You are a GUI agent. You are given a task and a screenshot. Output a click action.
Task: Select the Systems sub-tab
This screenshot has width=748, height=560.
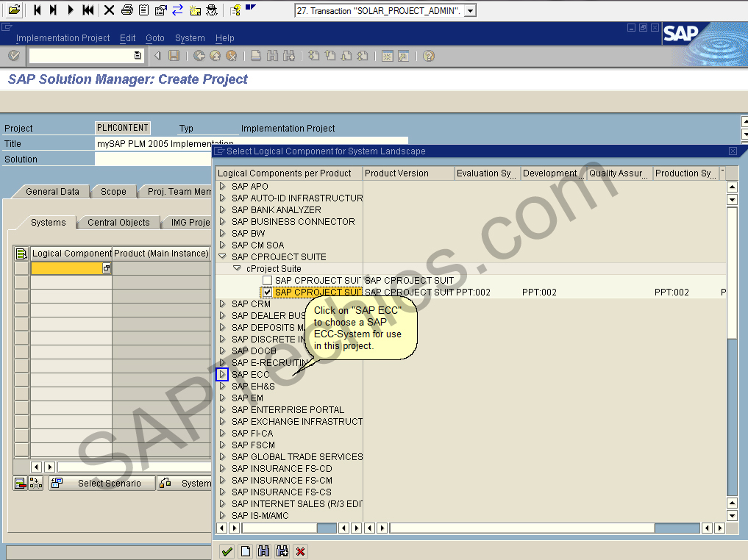[x=49, y=223]
